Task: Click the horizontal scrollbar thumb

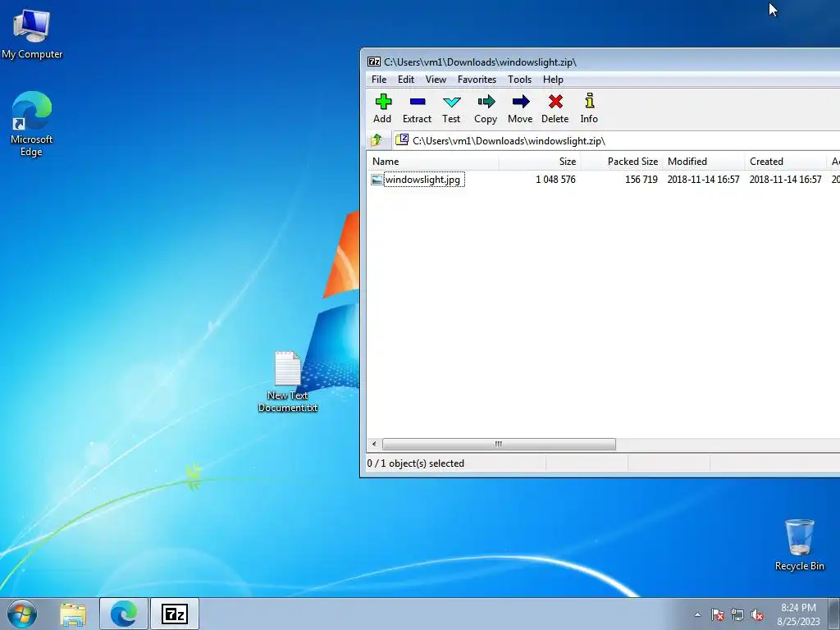Action: (x=499, y=444)
